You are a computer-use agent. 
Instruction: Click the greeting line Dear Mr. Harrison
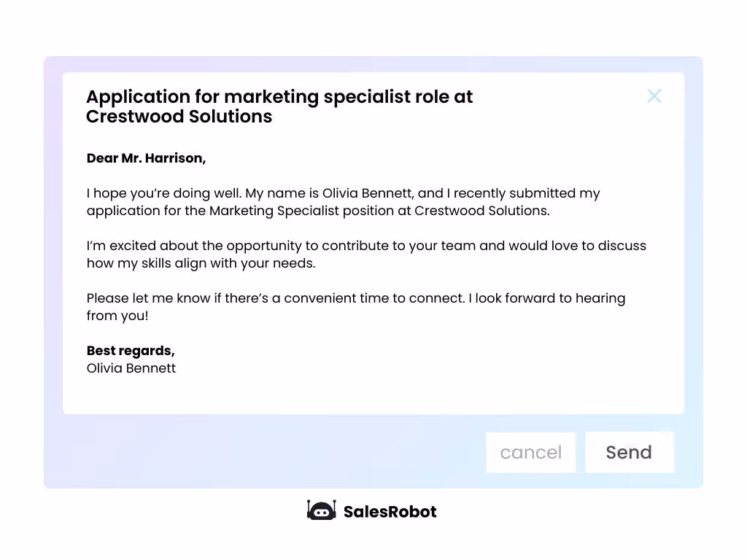click(146, 157)
